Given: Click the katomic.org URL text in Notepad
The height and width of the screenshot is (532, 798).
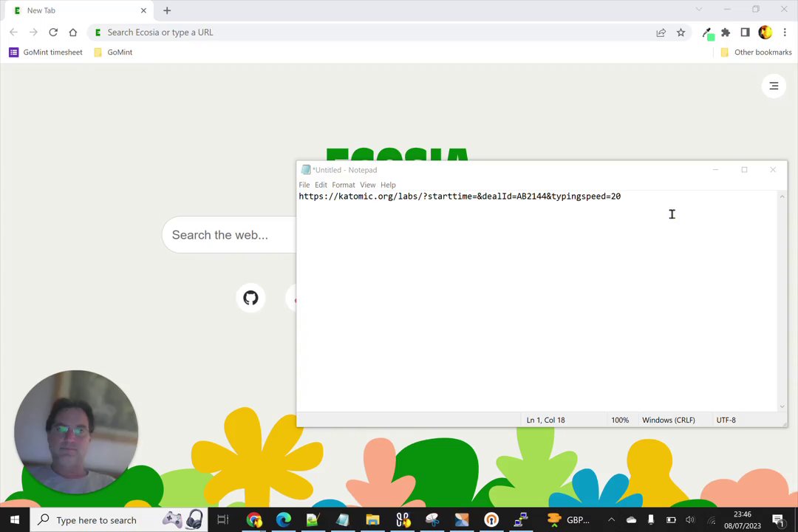Looking at the screenshot, I should [460, 196].
